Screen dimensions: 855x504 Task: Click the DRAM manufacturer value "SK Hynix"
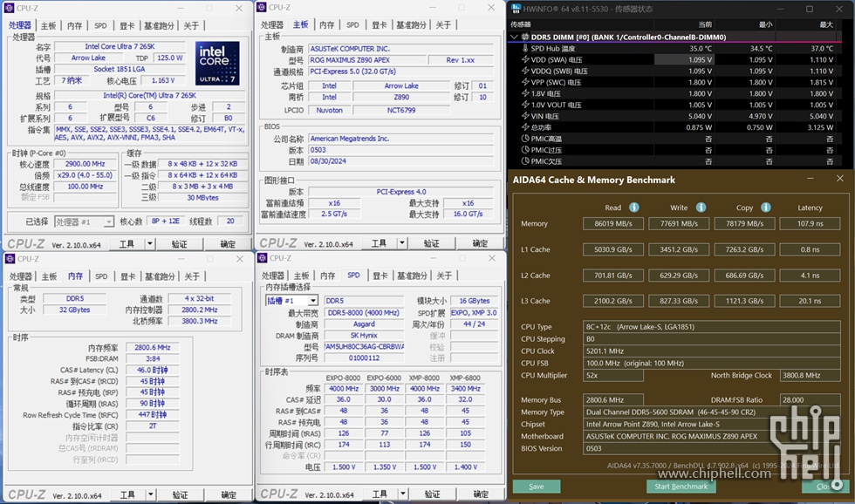(x=364, y=335)
